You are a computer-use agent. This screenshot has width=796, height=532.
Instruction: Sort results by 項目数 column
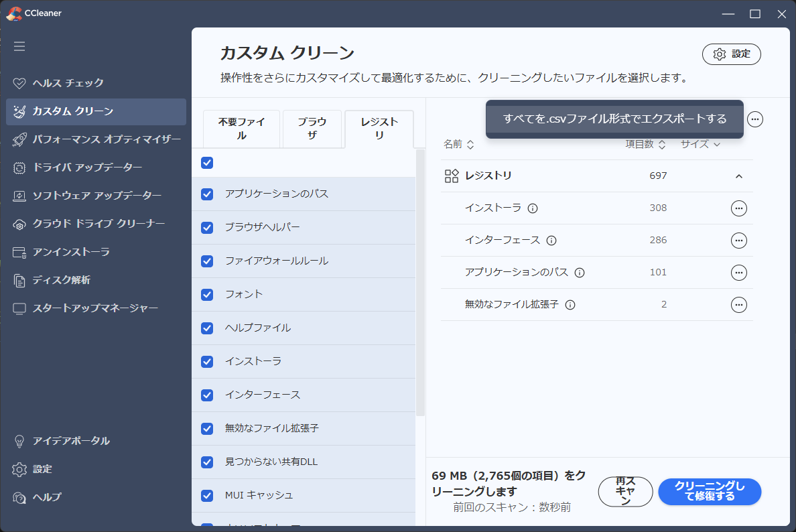645,145
